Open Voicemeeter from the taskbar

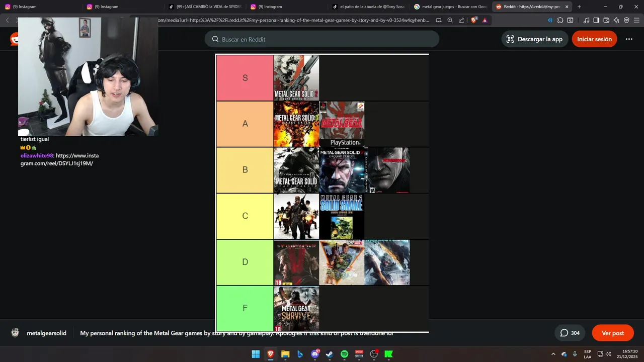click(359, 354)
